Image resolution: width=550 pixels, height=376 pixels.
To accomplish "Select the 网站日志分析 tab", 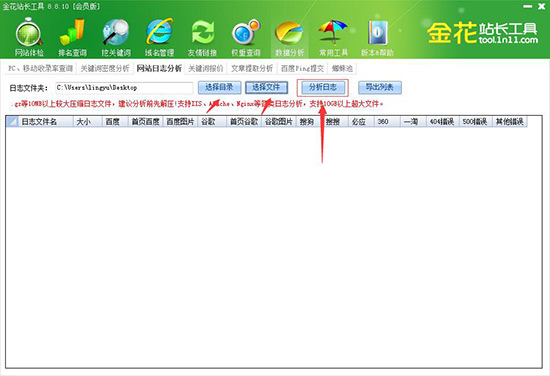I will 159,68.
